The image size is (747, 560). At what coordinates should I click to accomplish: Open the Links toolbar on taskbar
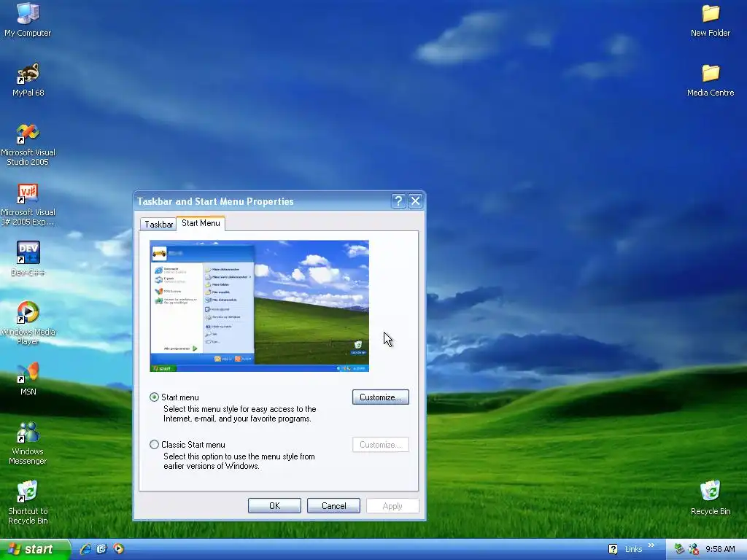click(x=633, y=549)
